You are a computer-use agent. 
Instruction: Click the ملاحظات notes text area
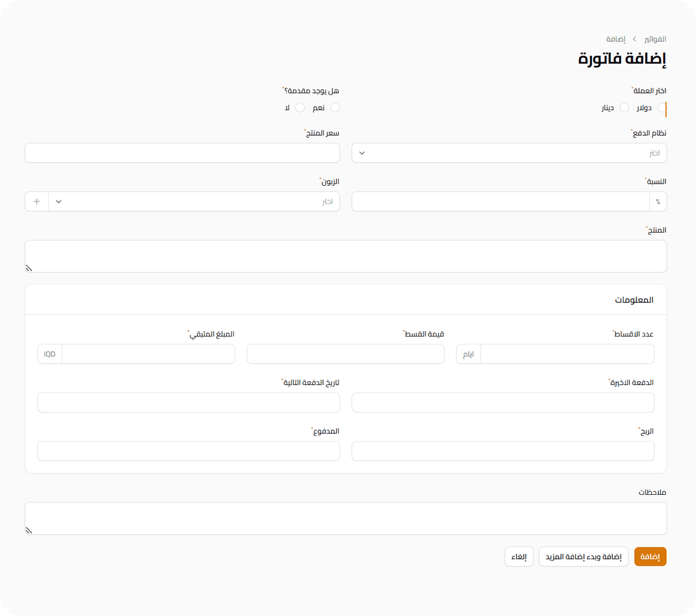(x=346, y=519)
